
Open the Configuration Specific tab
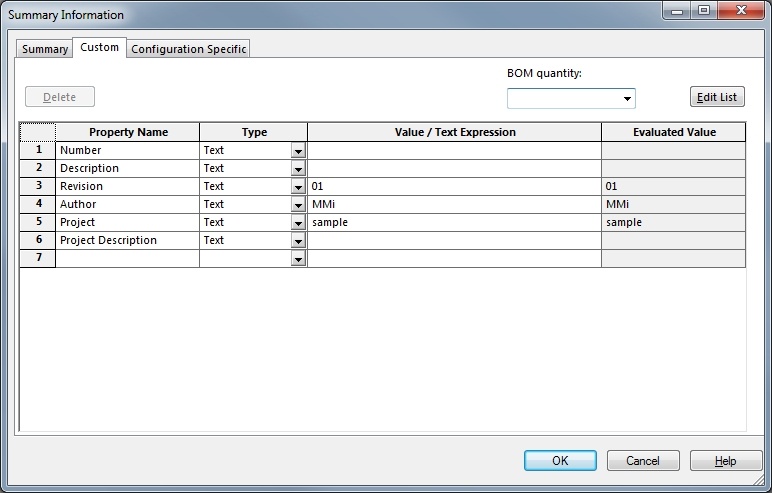pyautogui.click(x=189, y=49)
